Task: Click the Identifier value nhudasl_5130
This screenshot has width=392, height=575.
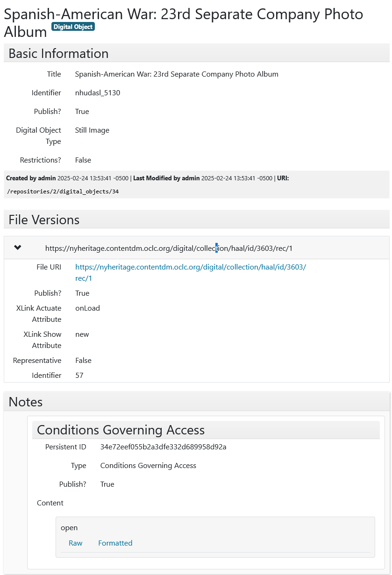Action: (97, 92)
